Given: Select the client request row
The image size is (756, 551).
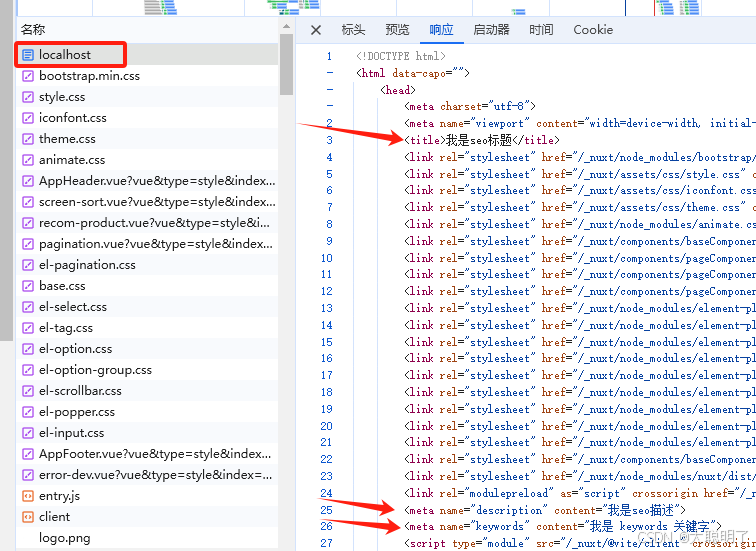Looking at the screenshot, I should click(x=147, y=517).
